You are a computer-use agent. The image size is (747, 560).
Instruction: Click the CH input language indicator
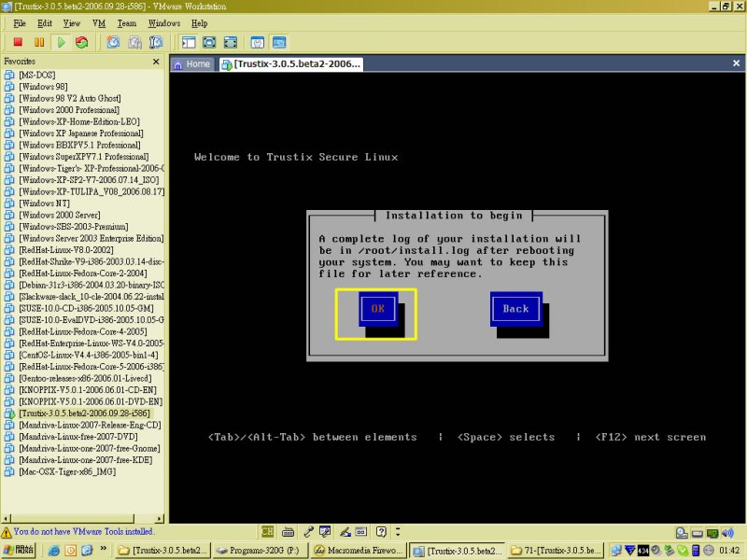(x=268, y=531)
